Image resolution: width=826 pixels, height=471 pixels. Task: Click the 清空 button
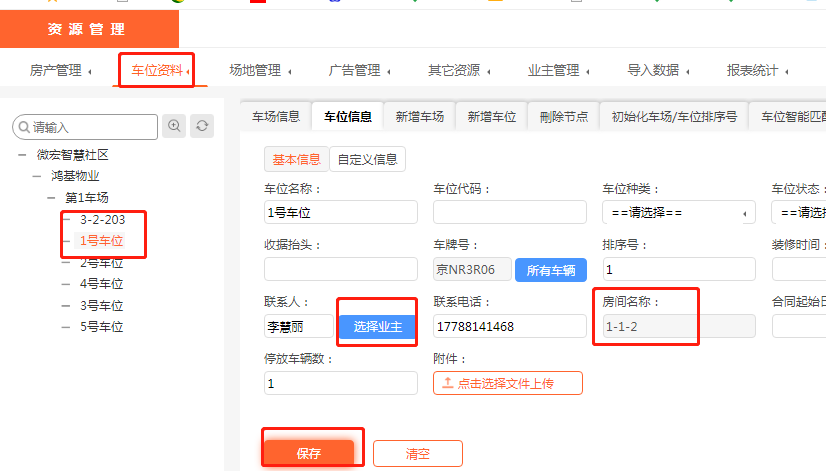pos(418,453)
